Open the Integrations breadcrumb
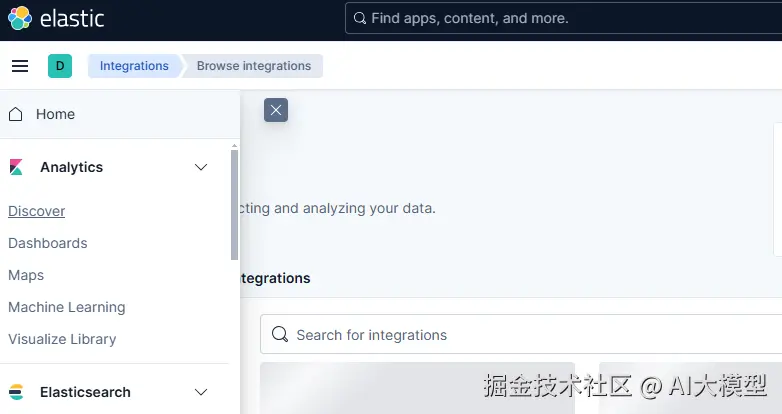The width and height of the screenshot is (782, 414). pos(134,66)
